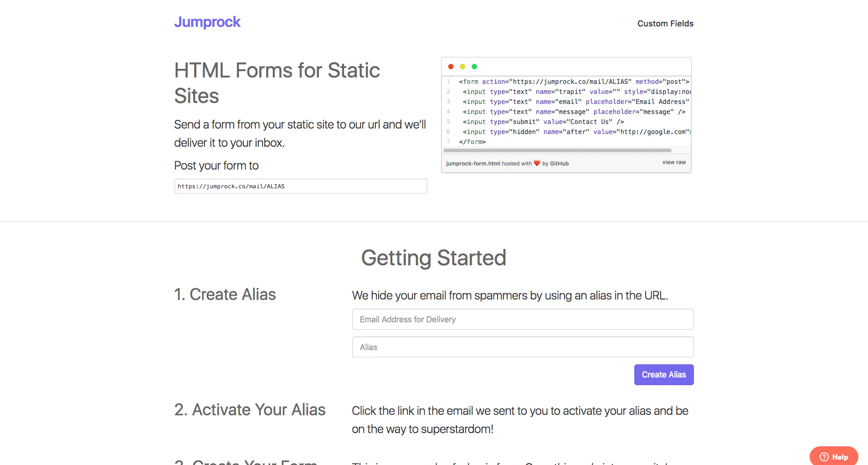Open the jumprock-form.html file link
The image size is (868, 465).
click(x=473, y=164)
